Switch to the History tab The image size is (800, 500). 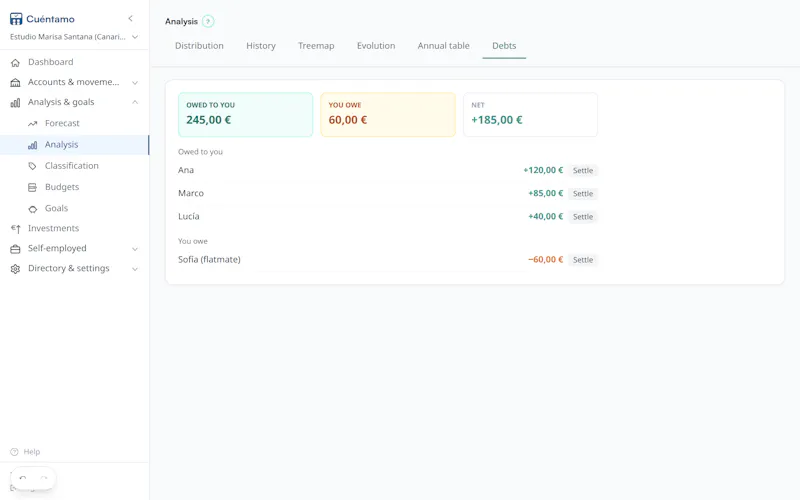tap(261, 46)
